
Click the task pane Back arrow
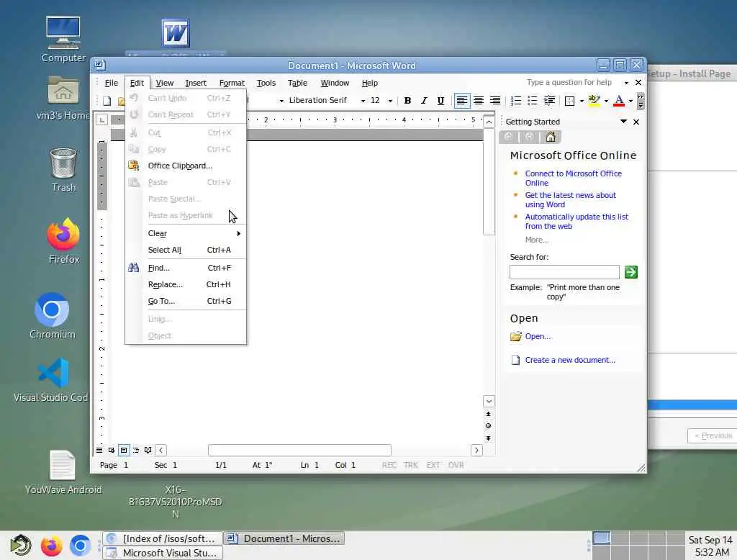[x=508, y=137]
